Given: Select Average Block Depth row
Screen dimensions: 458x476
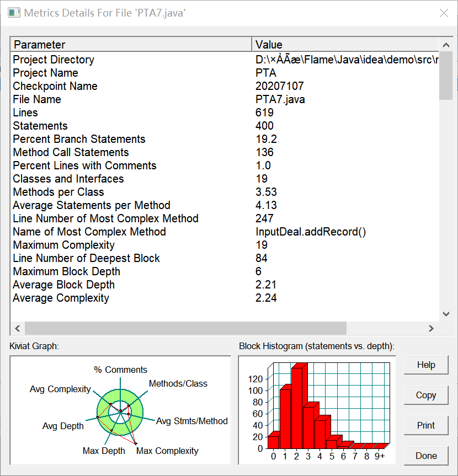Looking at the screenshot, I should click(225, 285).
